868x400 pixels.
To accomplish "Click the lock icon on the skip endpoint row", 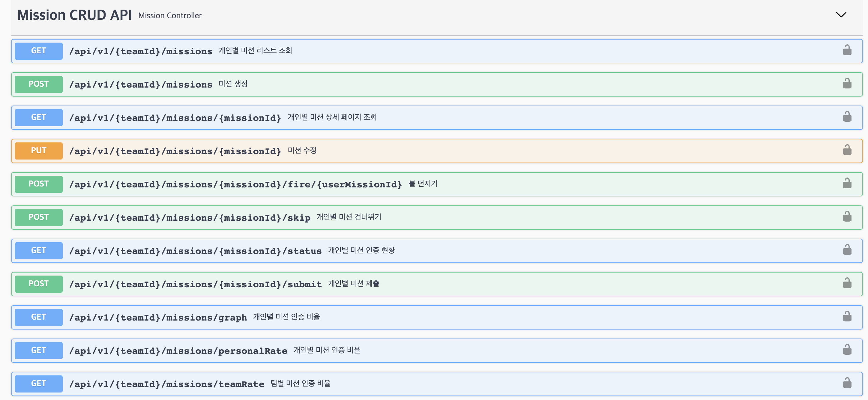I will coord(847,217).
